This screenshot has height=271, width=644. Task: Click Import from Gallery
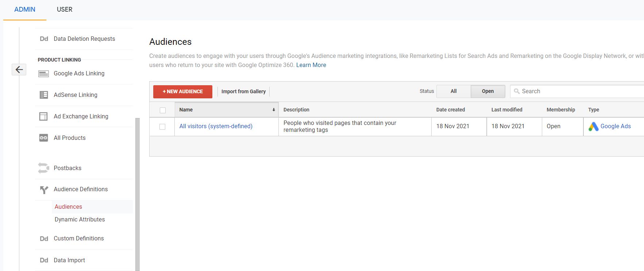coord(243,91)
